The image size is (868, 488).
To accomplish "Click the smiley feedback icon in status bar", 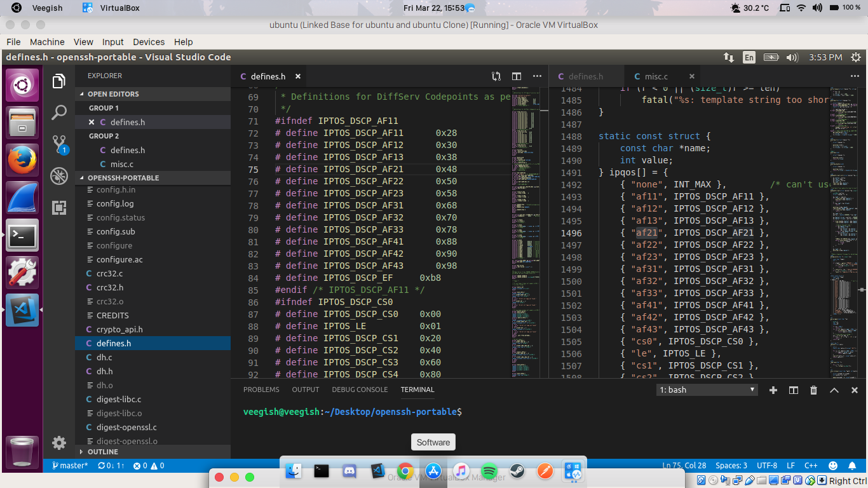I will (833, 465).
